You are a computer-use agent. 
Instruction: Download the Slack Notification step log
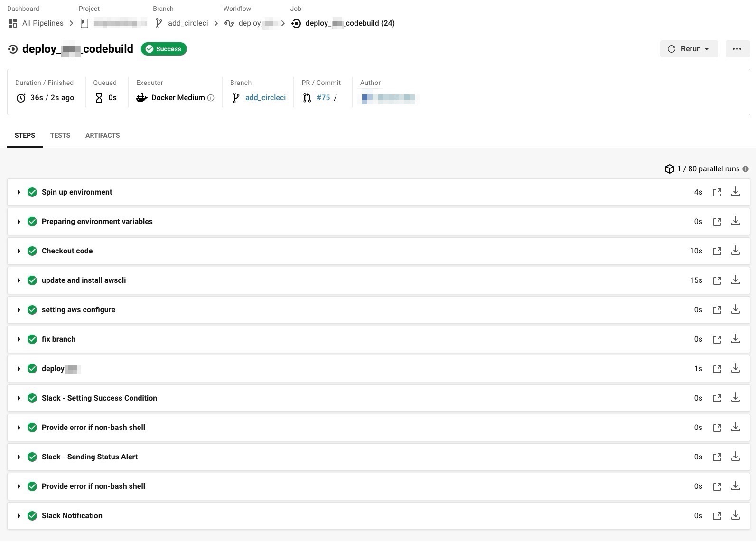click(735, 515)
